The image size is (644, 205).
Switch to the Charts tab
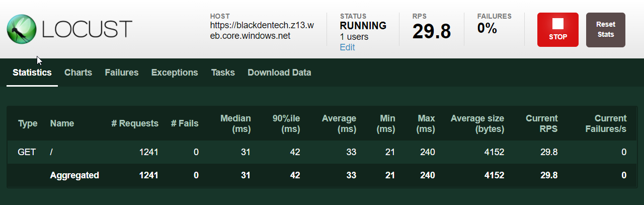coord(78,73)
